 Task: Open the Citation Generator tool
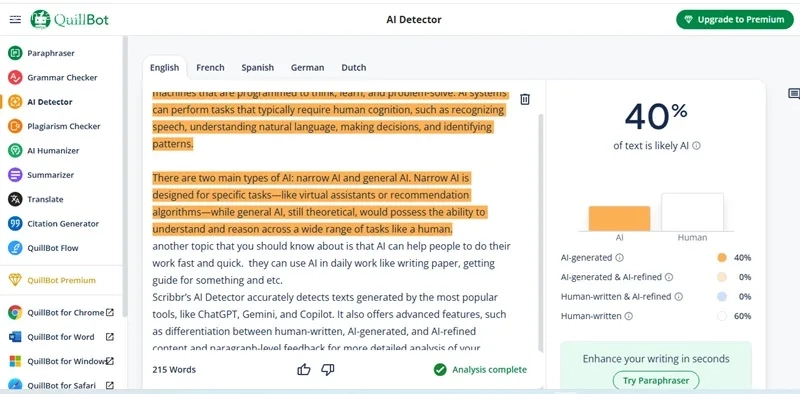click(x=63, y=224)
